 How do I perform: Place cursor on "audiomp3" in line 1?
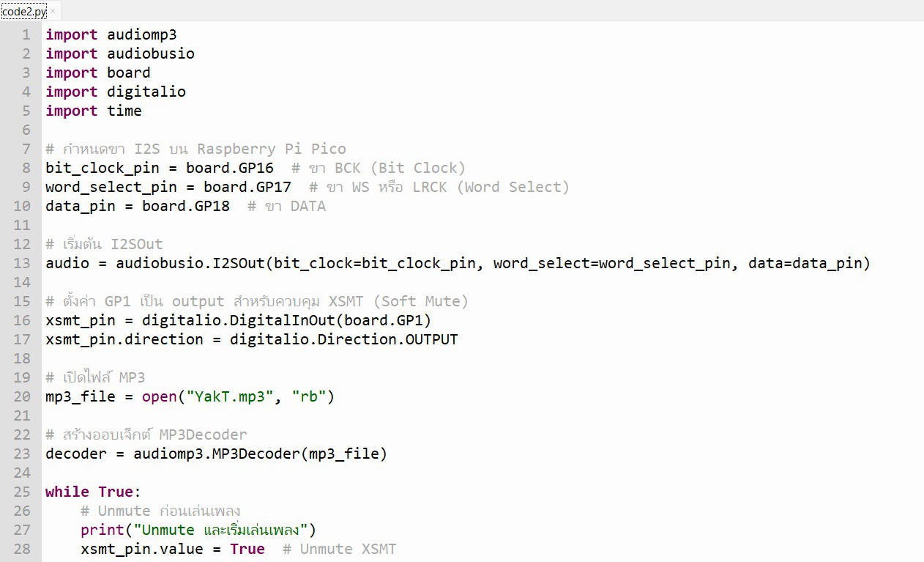(141, 34)
